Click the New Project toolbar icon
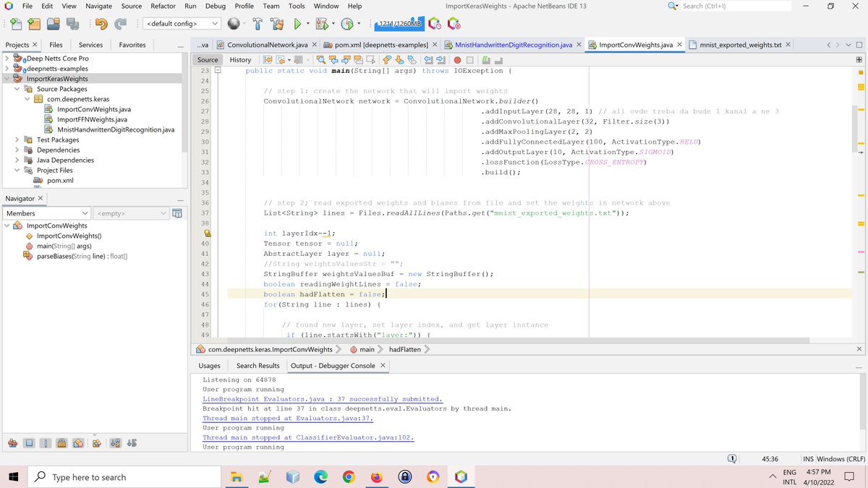The height and width of the screenshot is (488, 868). (x=34, y=24)
